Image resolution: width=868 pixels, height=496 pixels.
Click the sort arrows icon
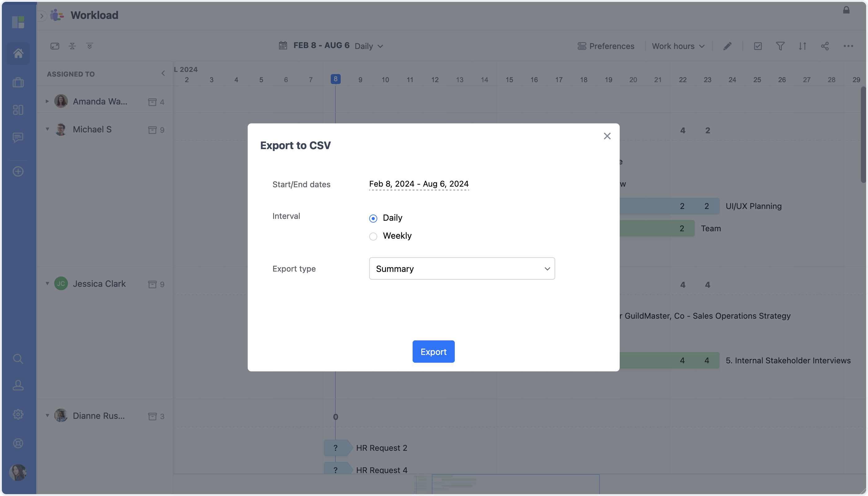point(803,46)
